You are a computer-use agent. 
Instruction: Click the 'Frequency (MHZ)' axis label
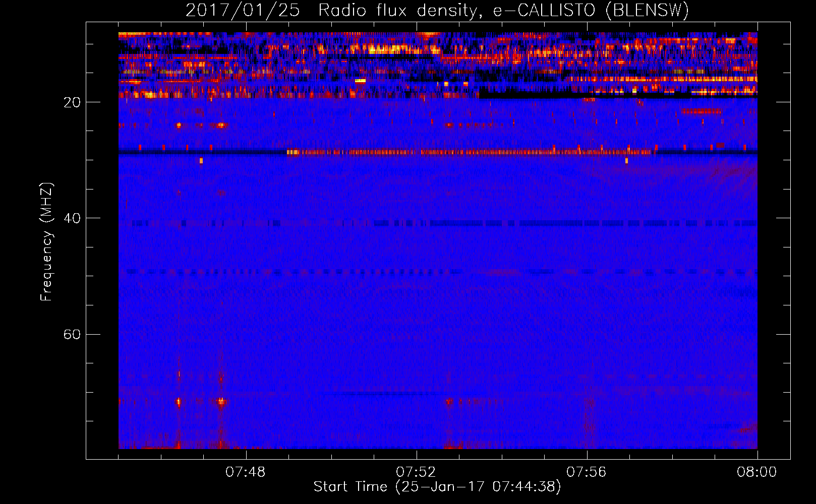(46, 242)
